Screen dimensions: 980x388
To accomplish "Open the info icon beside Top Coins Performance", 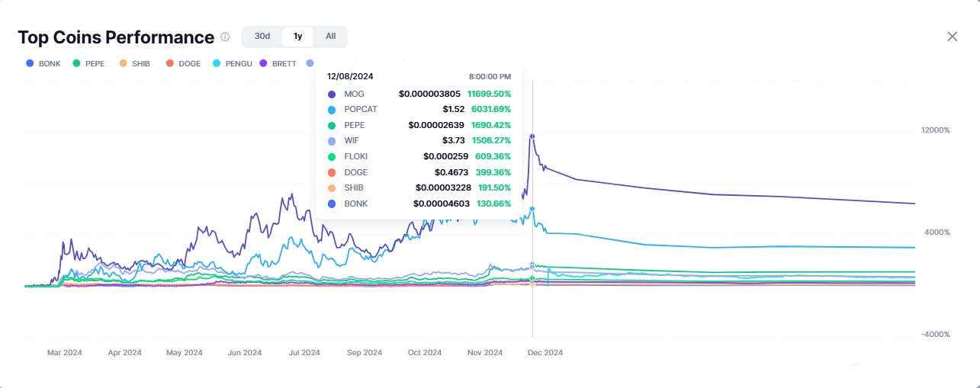I will [225, 37].
